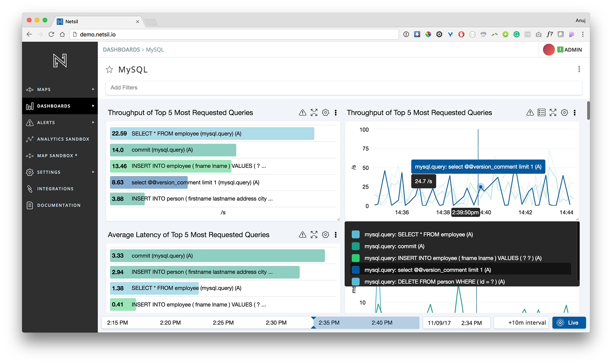Toggle Live mode on

(569, 323)
